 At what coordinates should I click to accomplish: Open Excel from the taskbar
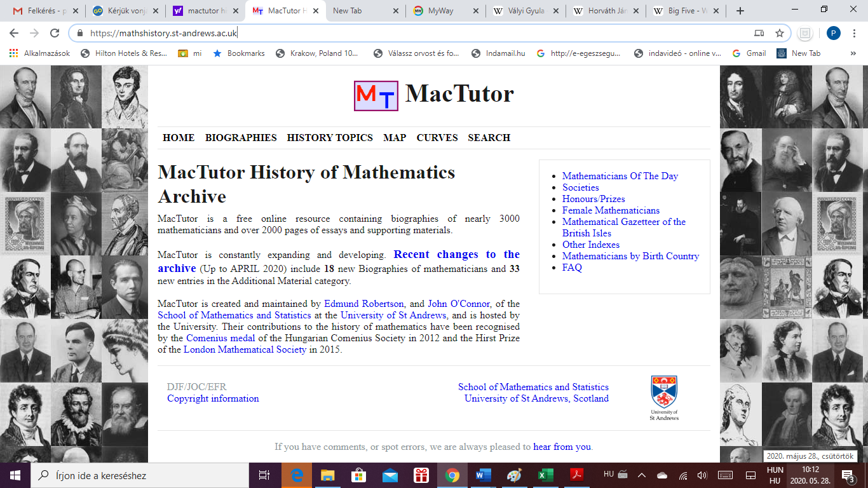545,475
